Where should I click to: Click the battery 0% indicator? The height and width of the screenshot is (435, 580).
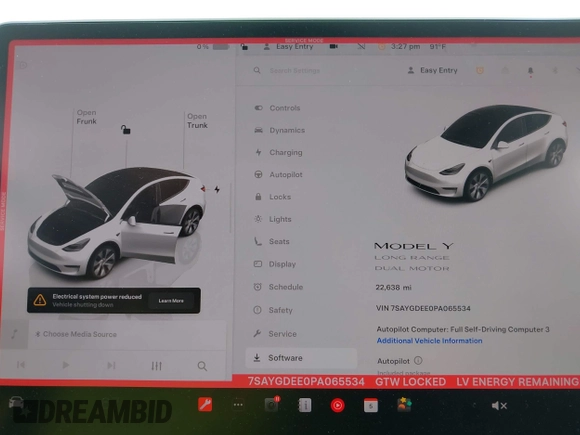[x=213, y=47]
